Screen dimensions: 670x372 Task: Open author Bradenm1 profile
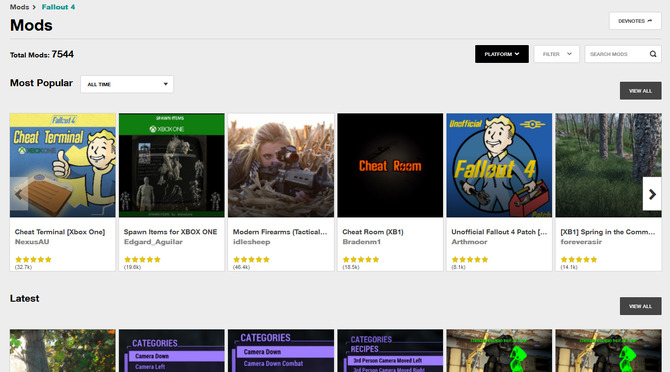361,242
